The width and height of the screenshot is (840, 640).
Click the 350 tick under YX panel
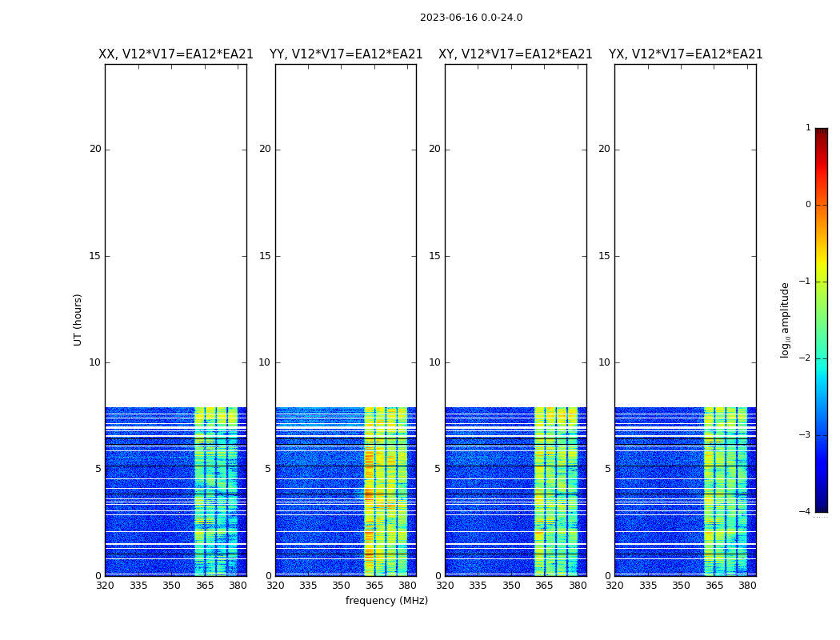(681, 586)
